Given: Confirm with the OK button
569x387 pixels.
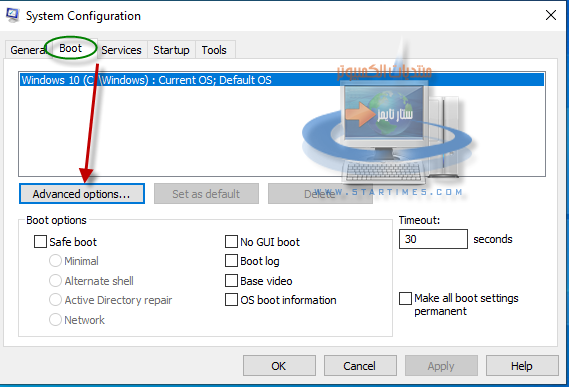Looking at the screenshot, I should tap(279, 366).
